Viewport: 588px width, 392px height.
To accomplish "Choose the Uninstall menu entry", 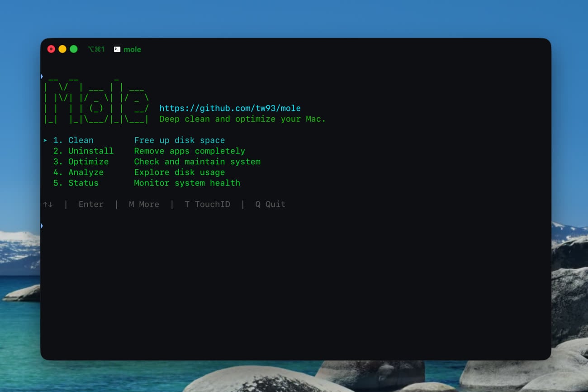I will [90, 151].
